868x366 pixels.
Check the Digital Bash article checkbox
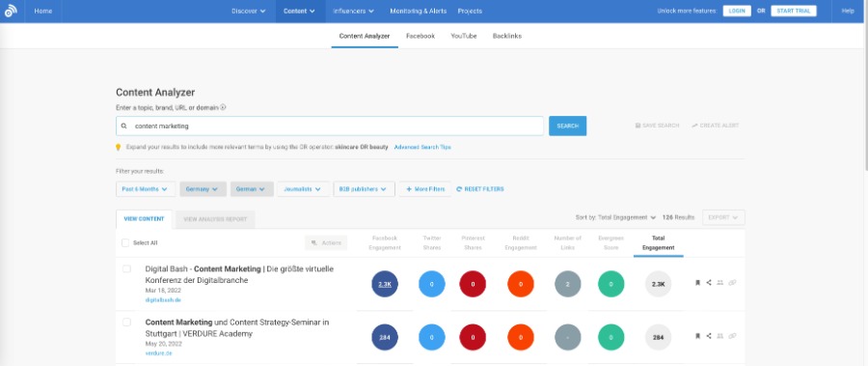[x=126, y=269]
